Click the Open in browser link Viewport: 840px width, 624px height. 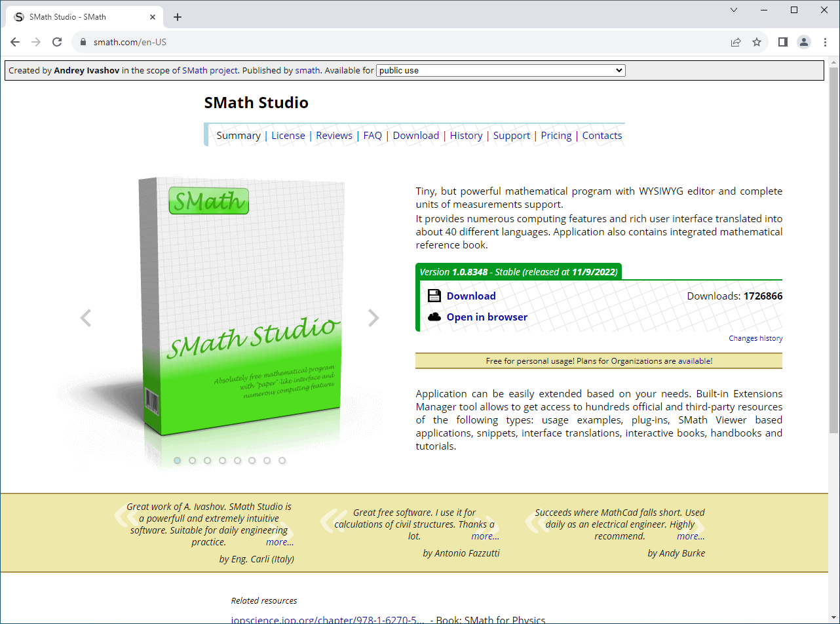(487, 317)
